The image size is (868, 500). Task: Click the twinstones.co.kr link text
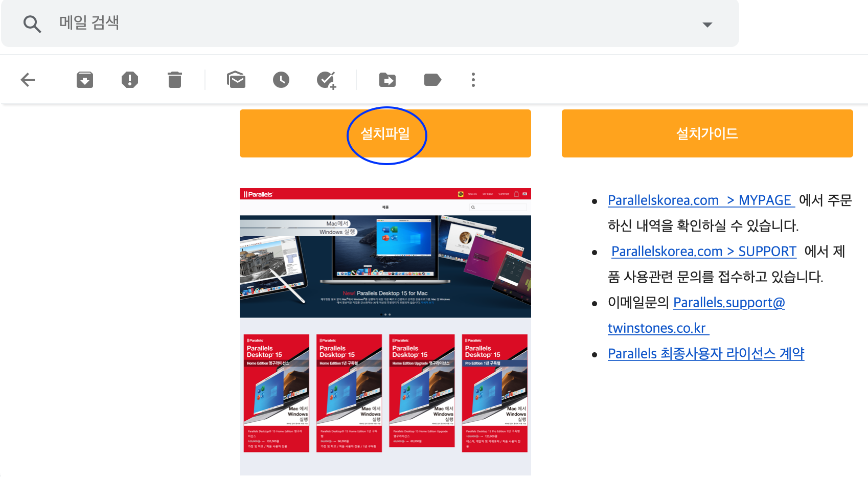click(658, 328)
